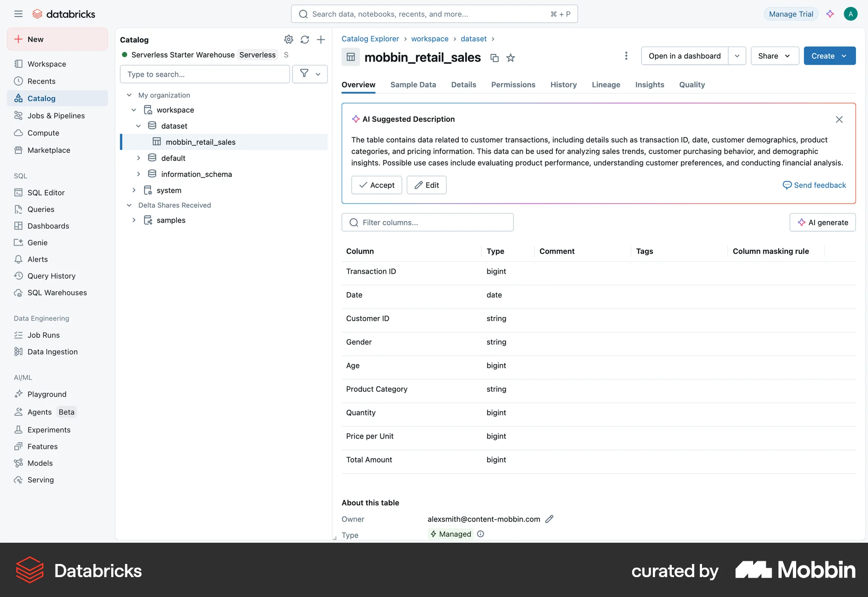Switch to the Sample Data tab
This screenshot has width=868, height=597.
point(413,85)
